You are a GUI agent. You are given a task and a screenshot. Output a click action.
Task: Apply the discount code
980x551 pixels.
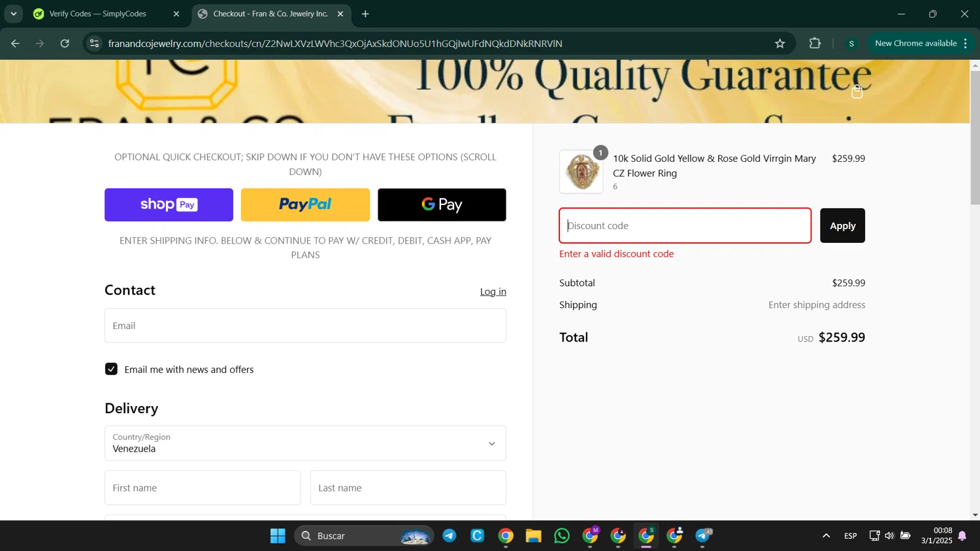842,225
